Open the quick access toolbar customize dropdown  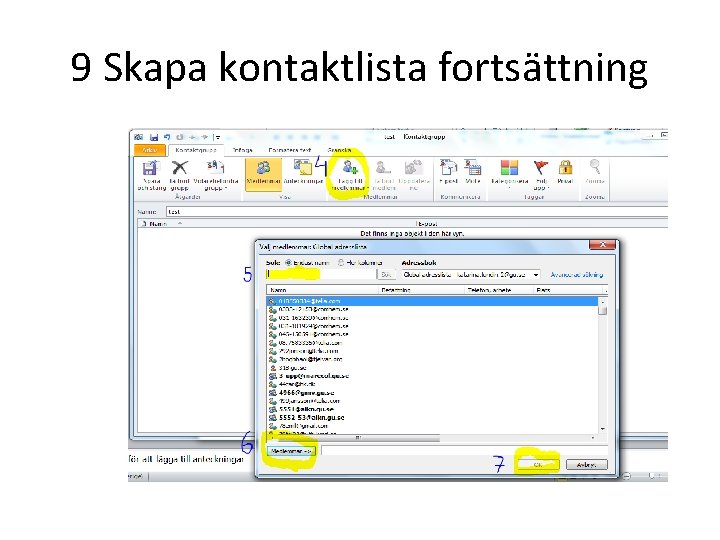click(218, 137)
